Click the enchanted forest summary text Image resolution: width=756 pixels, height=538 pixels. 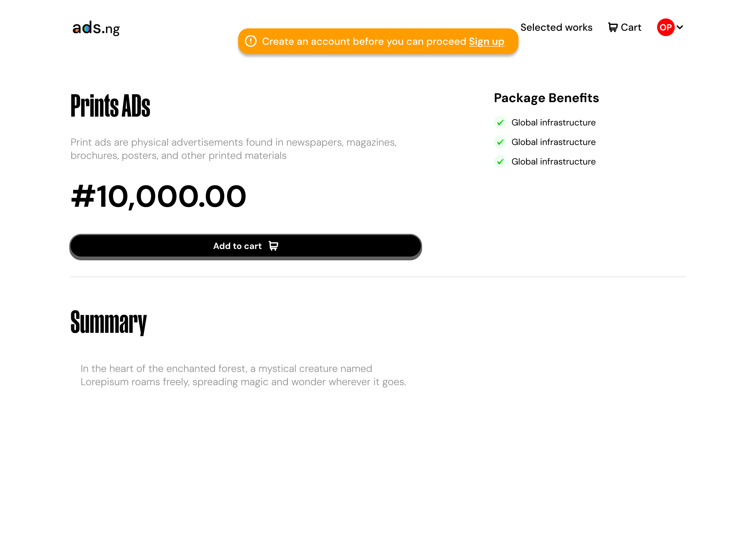243,375
